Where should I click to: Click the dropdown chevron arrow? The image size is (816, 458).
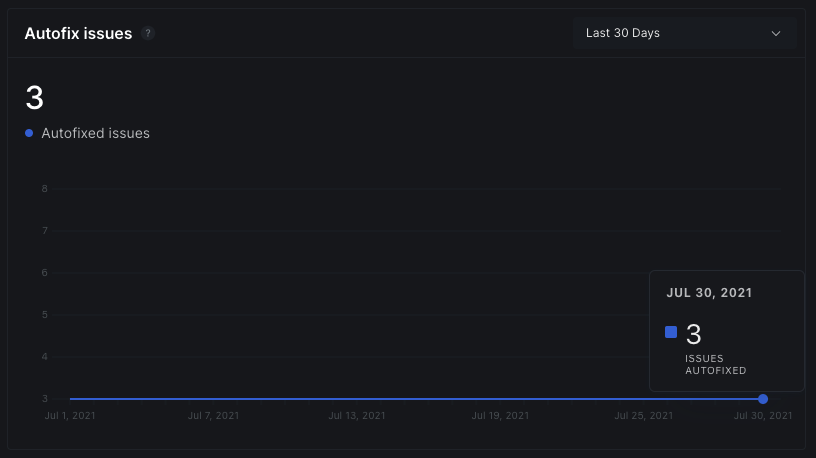tap(776, 33)
